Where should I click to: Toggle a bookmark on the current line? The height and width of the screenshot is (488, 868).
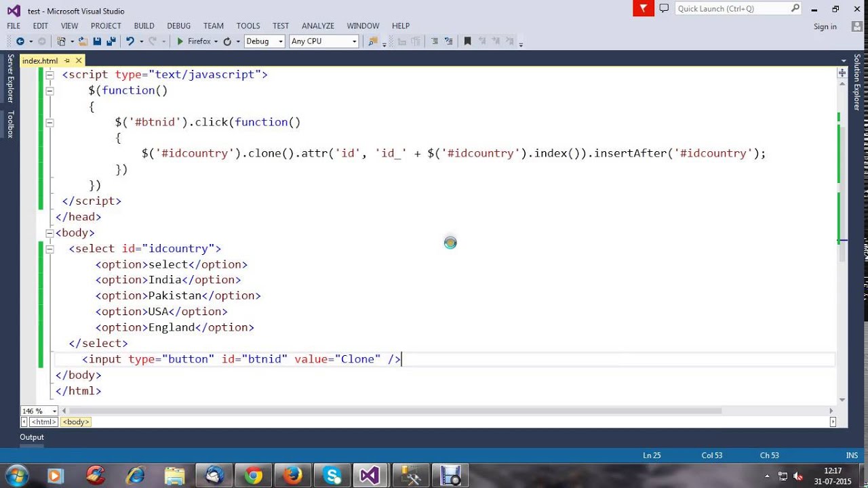click(x=467, y=41)
